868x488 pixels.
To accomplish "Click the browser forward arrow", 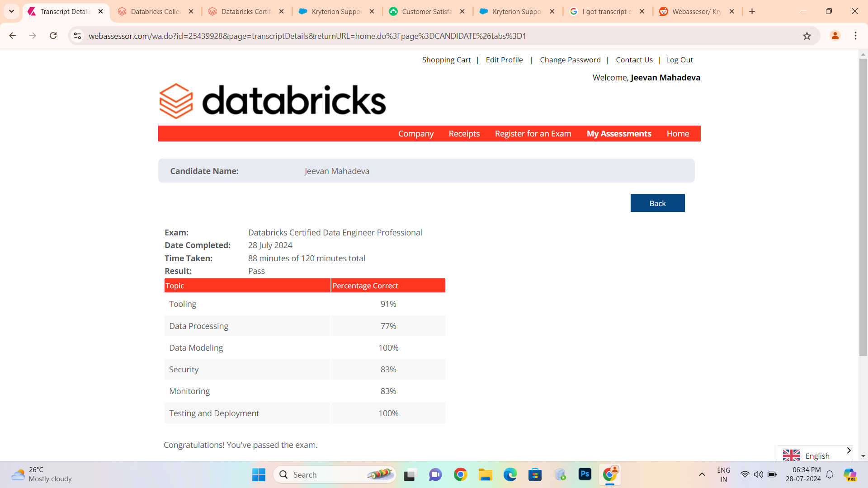I will [x=33, y=36].
